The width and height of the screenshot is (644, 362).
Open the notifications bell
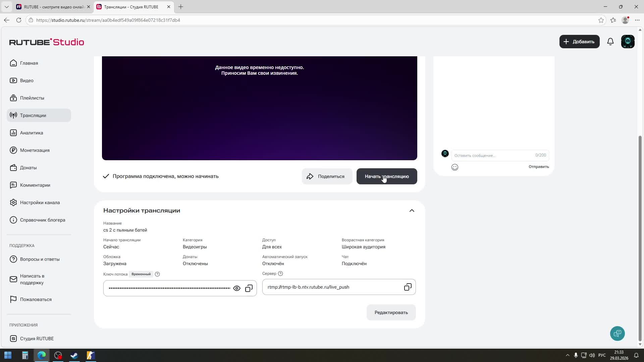(x=610, y=42)
